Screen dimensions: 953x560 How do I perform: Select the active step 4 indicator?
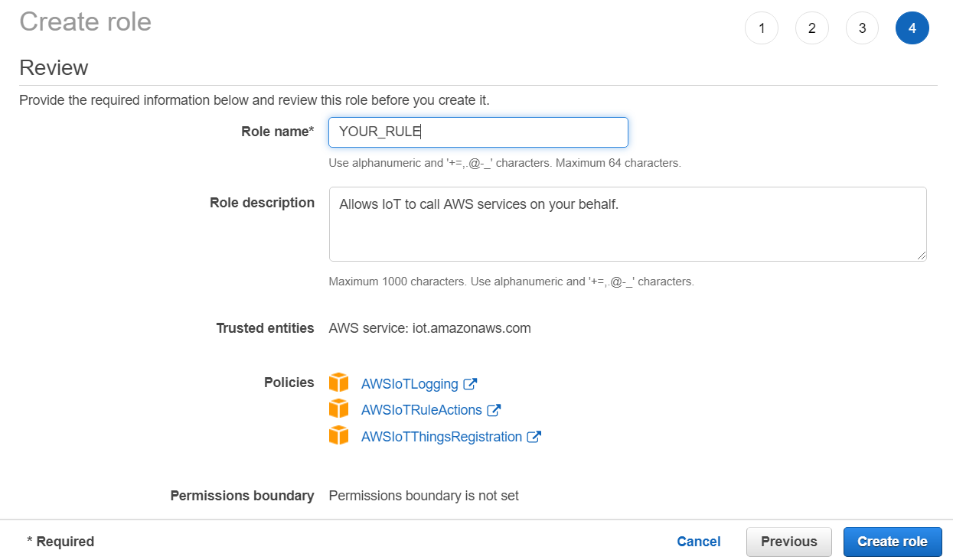tap(912, 28)
